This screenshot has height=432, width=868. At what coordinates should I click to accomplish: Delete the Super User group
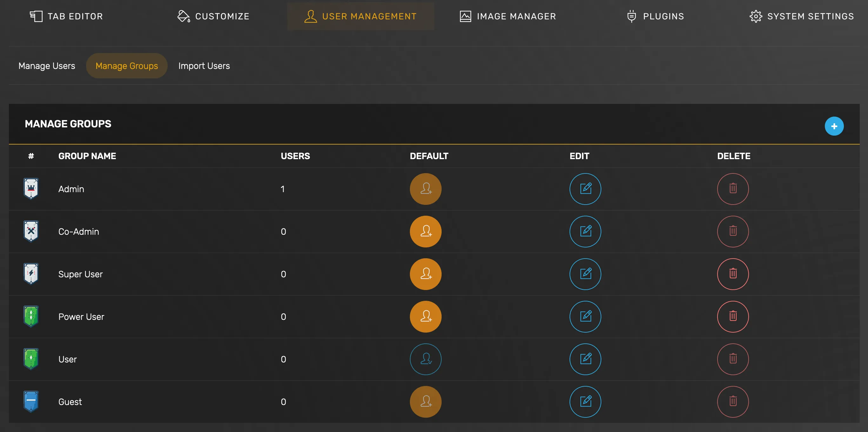[x=733, y=274]
